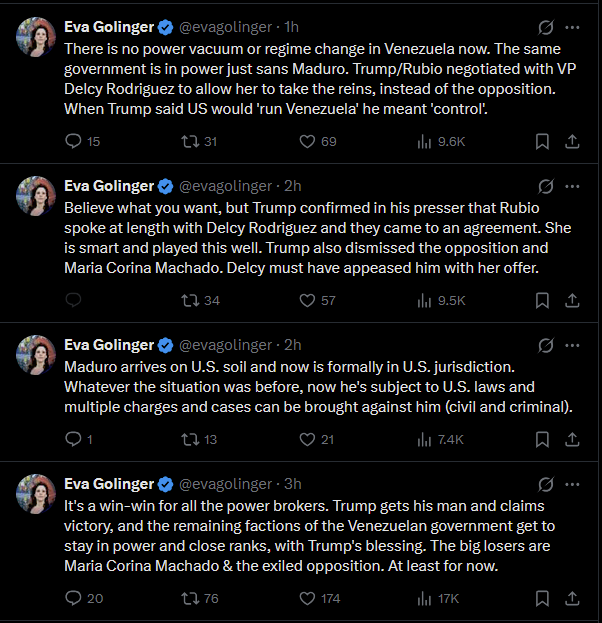The width and height of the screenshot is (602, 623).
Task: Open more menu on 'Maduro arrives' tweet
Action: pyautogui.click(x=572, y=345)
